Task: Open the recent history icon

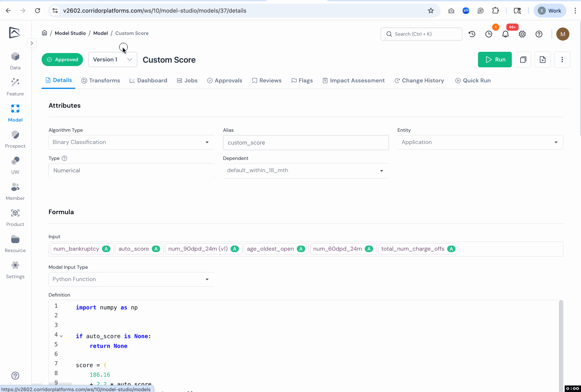Action: pos(472,34)
